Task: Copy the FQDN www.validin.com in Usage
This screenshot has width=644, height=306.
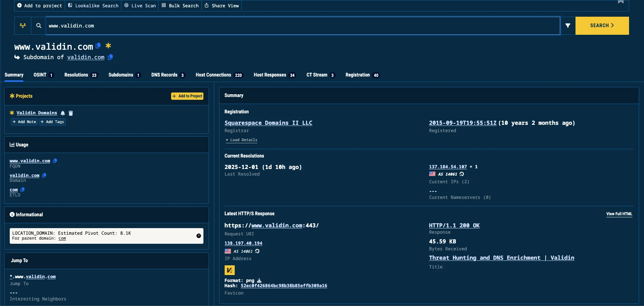Action: coord(55,161)
